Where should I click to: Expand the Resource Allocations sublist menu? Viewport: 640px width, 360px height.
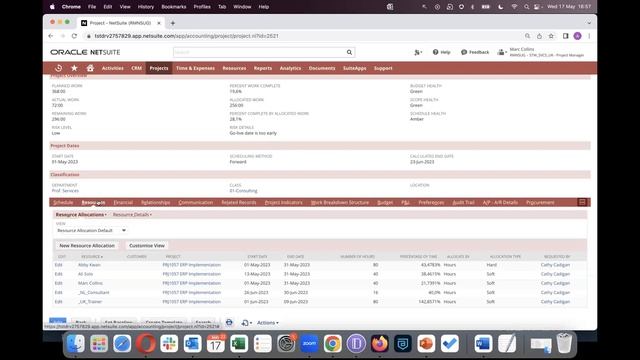point(81,214)
